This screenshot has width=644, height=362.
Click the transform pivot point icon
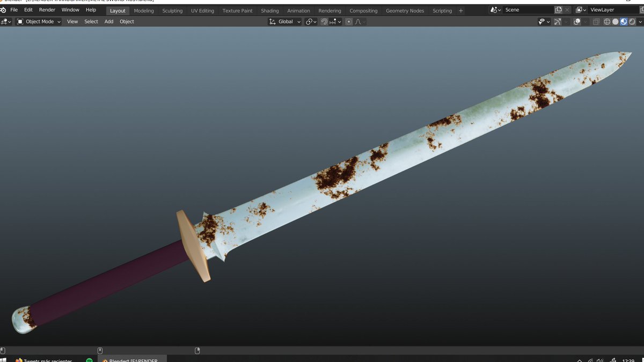[x=310, y=21]
